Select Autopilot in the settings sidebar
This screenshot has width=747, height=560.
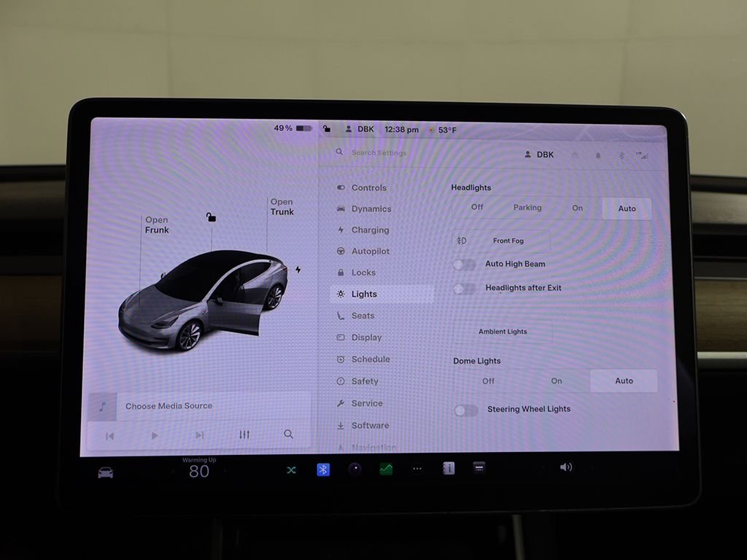(x=370, y=252)
